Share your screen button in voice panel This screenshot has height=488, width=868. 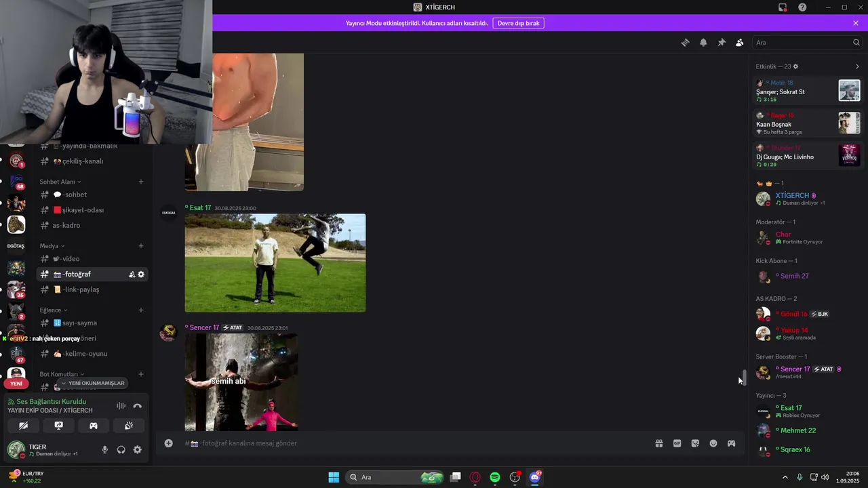59,426
